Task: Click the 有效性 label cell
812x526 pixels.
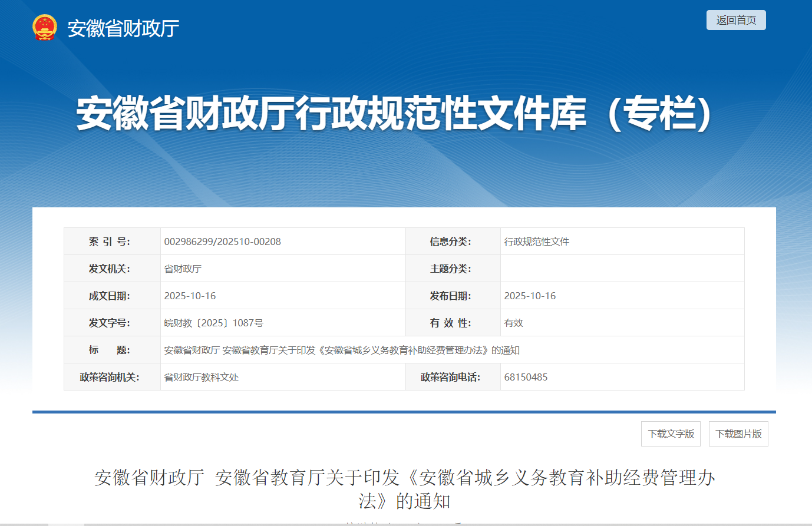Action: (x=453, y=323)
